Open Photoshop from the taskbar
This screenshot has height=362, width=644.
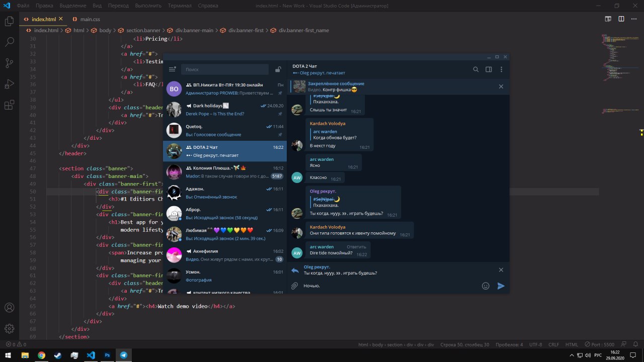coord(107,355)
